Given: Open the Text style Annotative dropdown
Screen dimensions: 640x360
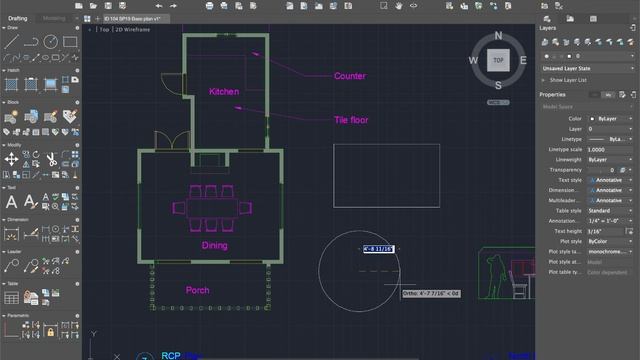Looking at the screenshot, I should click(x=611, y=180).
